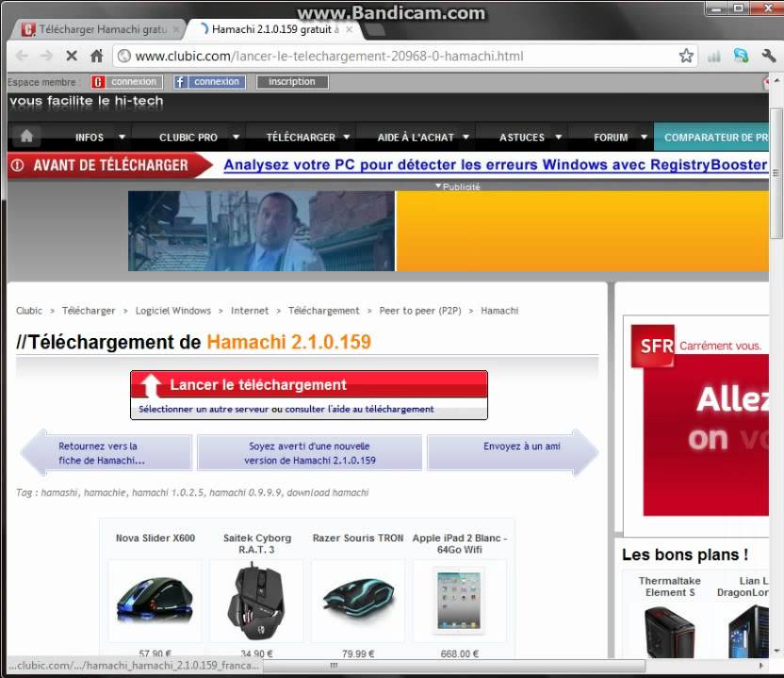Open the ASTUCES menu item
This screenshot has width=784, height=678.
pyautogui.click(x=521, y=137)
